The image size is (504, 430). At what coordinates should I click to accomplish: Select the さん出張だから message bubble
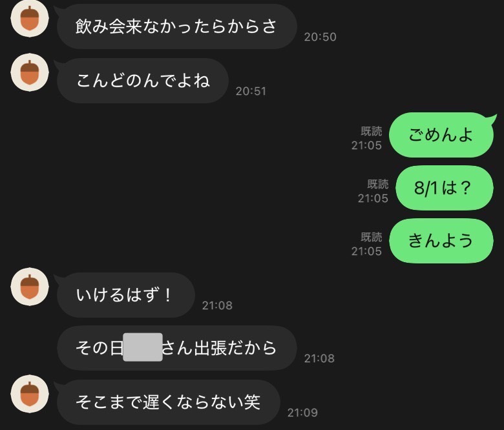[176, 348]
